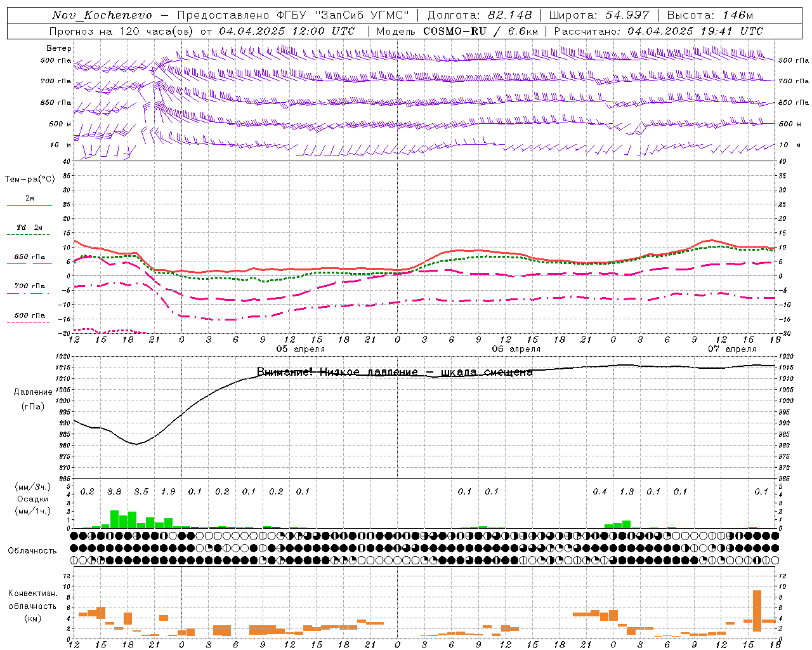Click the forecast start time 04.04.2025 12:00 UTC
The image size is (812, 650).
pos(287,31)
